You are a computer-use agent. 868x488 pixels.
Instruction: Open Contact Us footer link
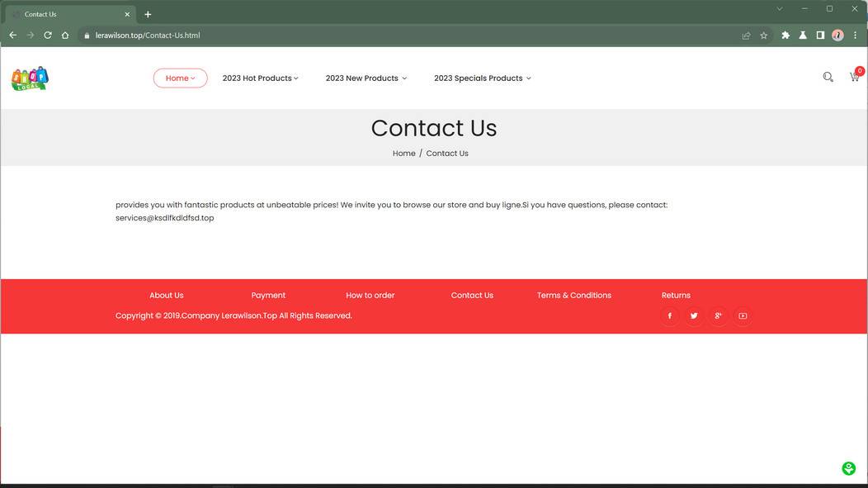tap(472, 296)
